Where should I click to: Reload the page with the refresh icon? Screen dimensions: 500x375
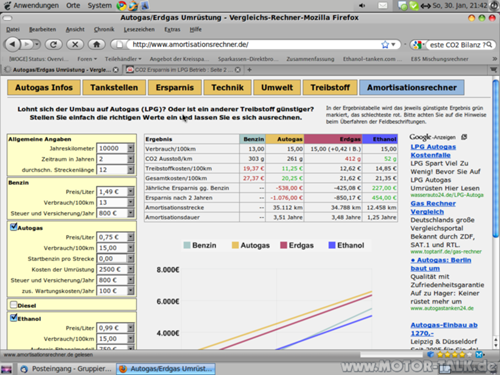pyautogui.click(x=53, y=44)
